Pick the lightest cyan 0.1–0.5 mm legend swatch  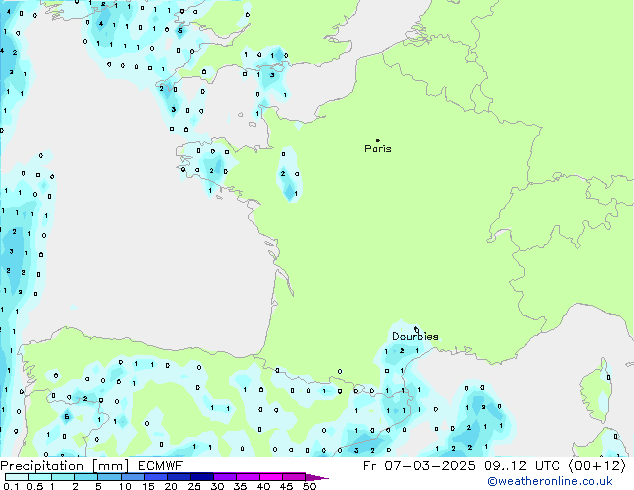pos(17,477)
